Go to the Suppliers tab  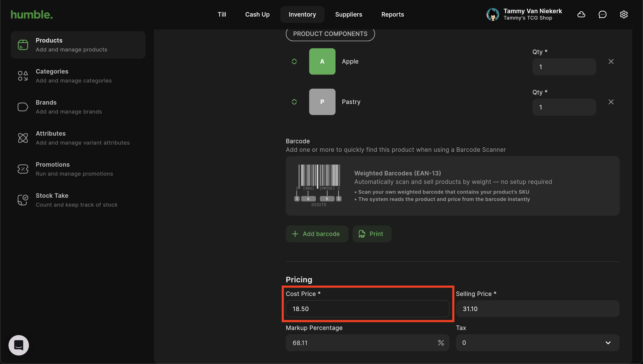coord(348,14)
